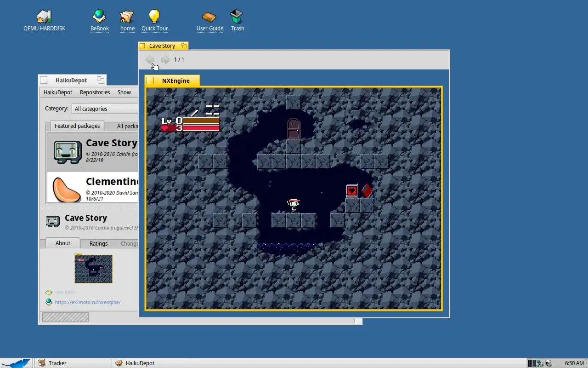Click the globe icon beside the website link

click(49, 302)
